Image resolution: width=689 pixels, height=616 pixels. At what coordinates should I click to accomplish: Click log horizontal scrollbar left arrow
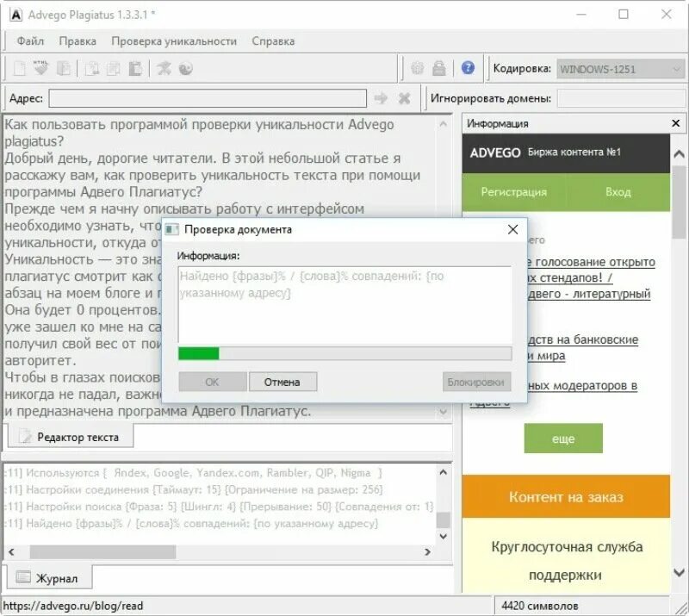pyautogui.click(x=11, y=551)
